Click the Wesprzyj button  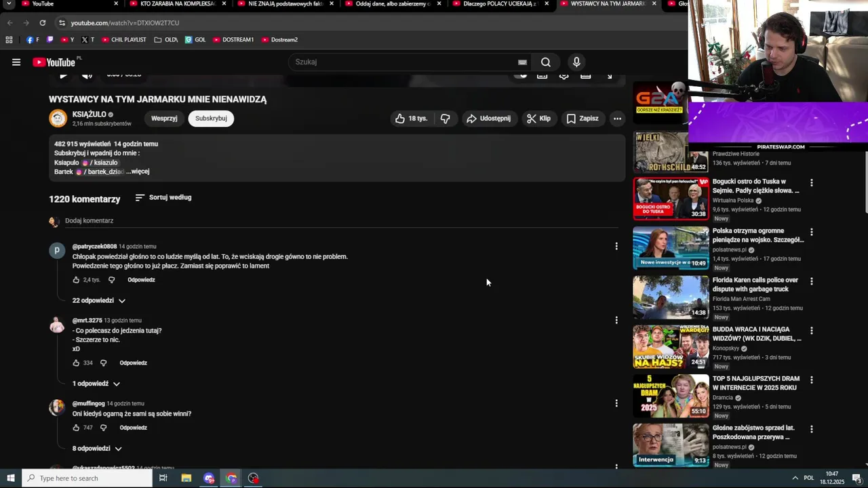pos(164,119)
